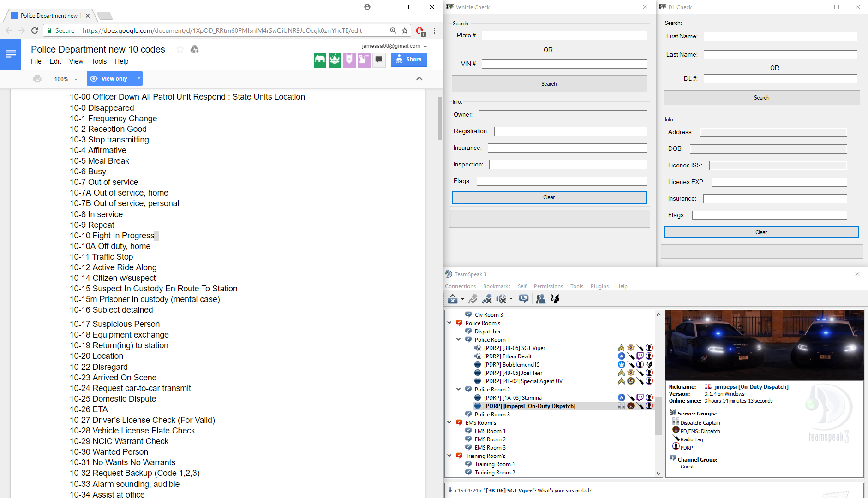Viewport: 868px width, 498px height.
Task: Click the TeamSpeak mute speakers icon
Action: [502, 299]
